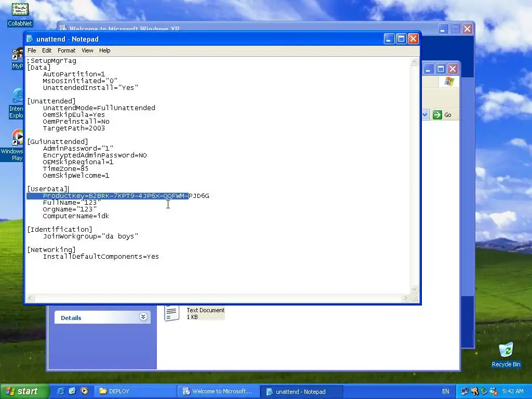This screenshot has height=399, width=532.
Task: Click the Windows flag logo in Explorer
Action: [449, 82]
